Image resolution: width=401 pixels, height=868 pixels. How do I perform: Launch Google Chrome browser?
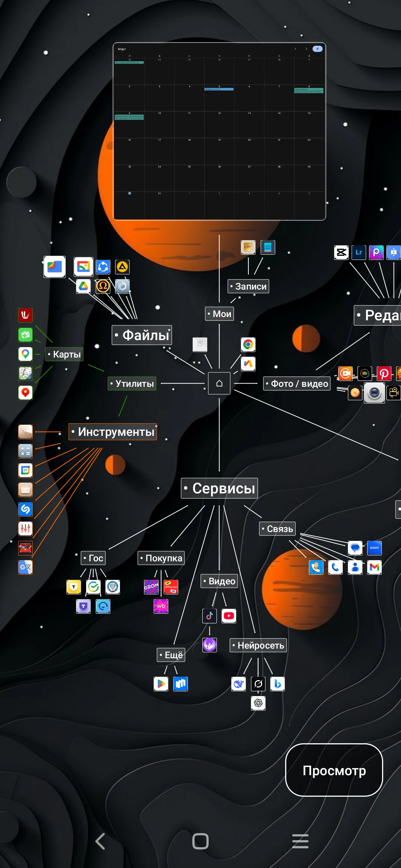[248, 345]
